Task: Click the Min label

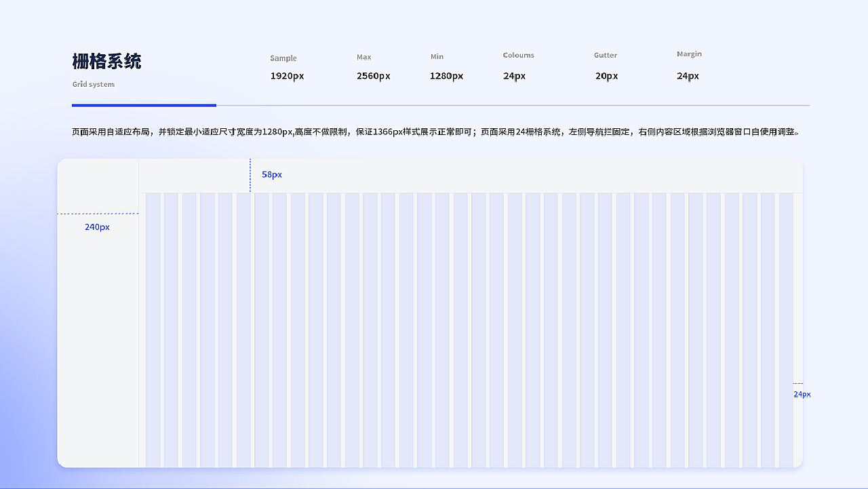Action: pos(437,56)
